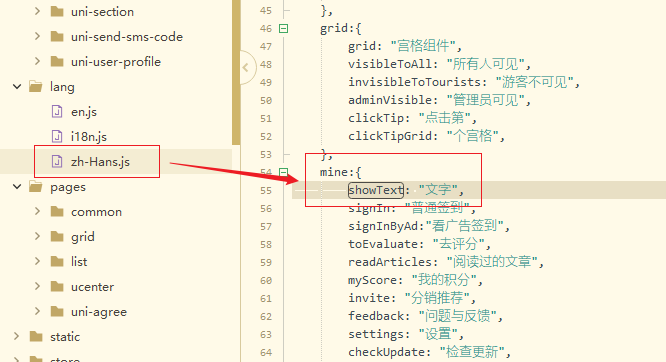Select the pages folder name

click(x=68, y=187)
